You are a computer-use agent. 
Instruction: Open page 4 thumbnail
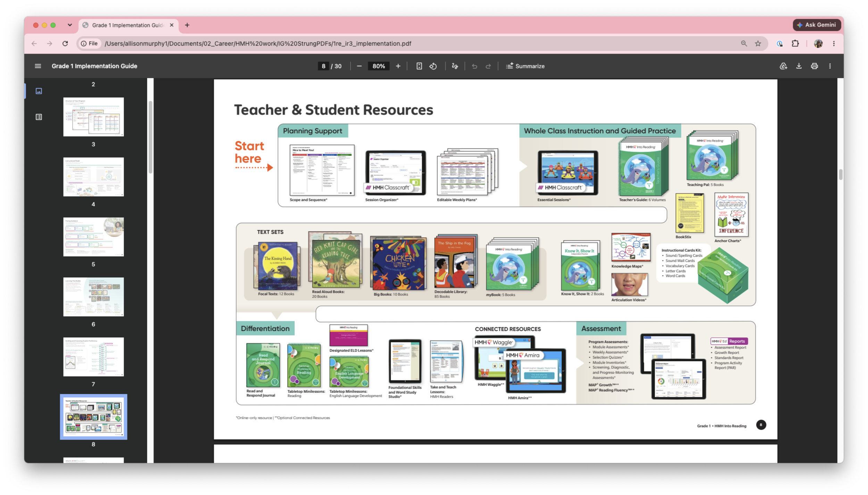pyautogui.click(x=93, y=177)
